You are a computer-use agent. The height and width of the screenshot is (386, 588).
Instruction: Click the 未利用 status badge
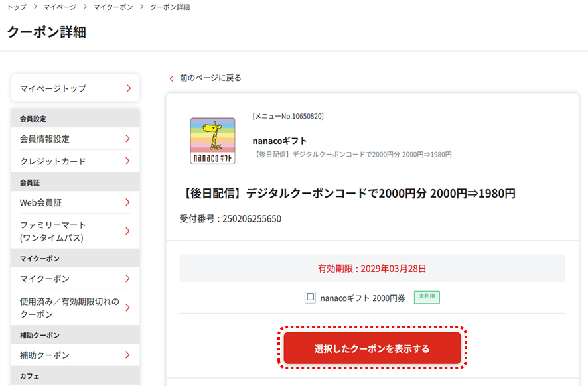pyautogui.click(x=427, y=297)
